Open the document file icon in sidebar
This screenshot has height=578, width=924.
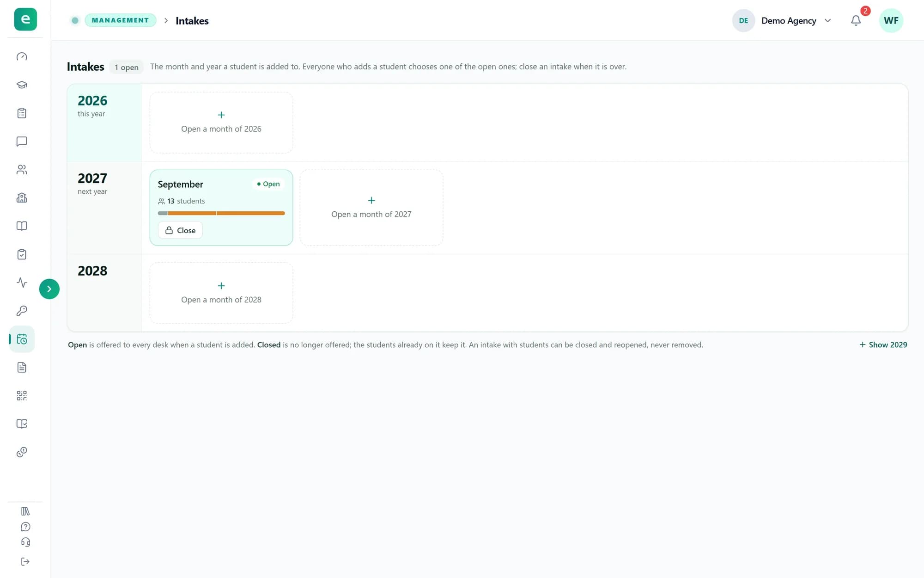click(x=22, y=367)
